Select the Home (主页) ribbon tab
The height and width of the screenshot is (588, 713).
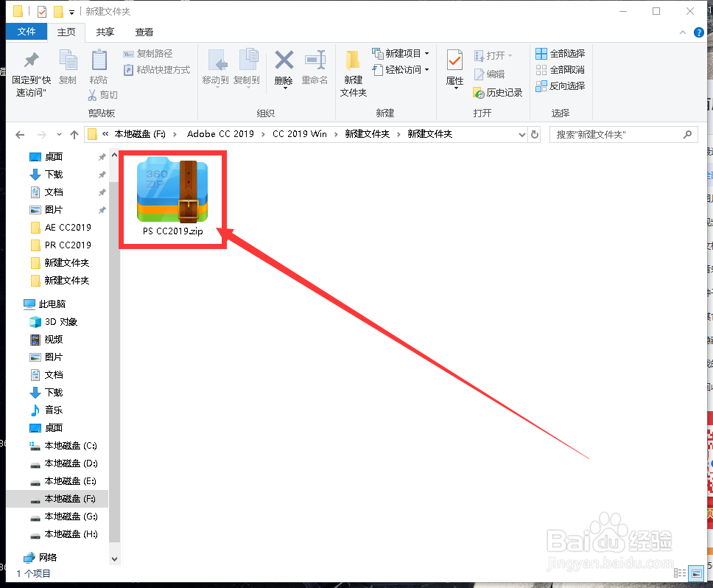66,32
